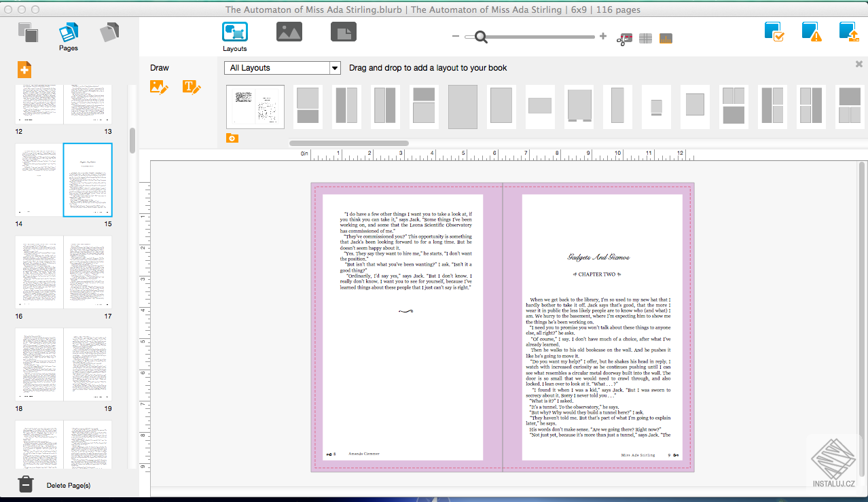Select page 12 thumbnail in Pages panel

[x=39, y=104]
